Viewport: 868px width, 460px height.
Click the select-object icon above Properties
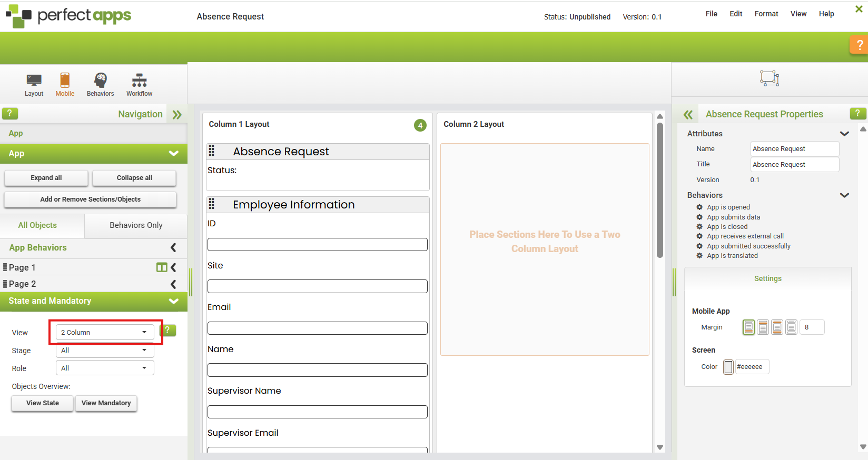click(x=769, y=78)
